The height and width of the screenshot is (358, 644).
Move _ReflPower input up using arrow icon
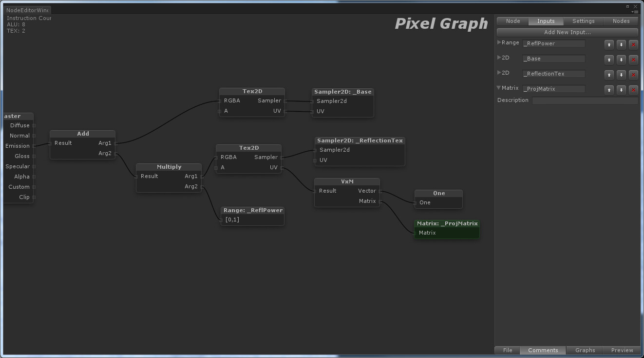[x=609, y=44]
